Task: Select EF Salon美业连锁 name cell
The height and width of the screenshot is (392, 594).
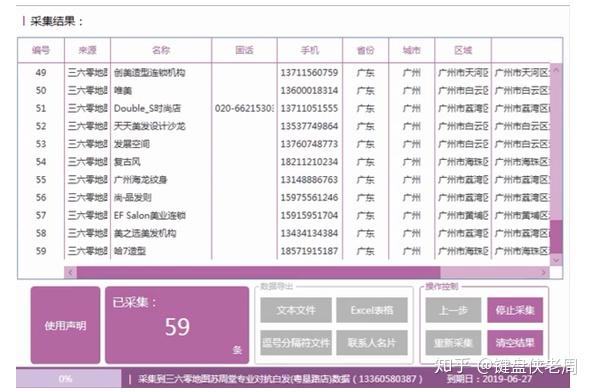Action: (150, 215)
